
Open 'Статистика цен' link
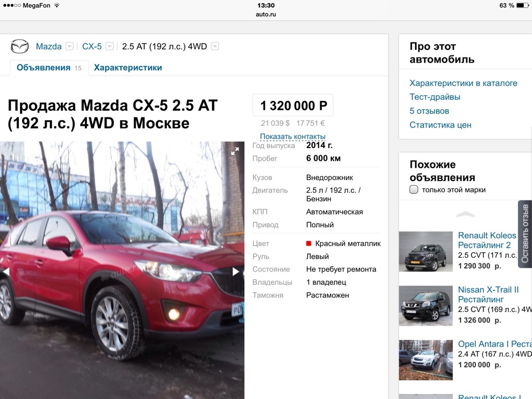point(441,125)
